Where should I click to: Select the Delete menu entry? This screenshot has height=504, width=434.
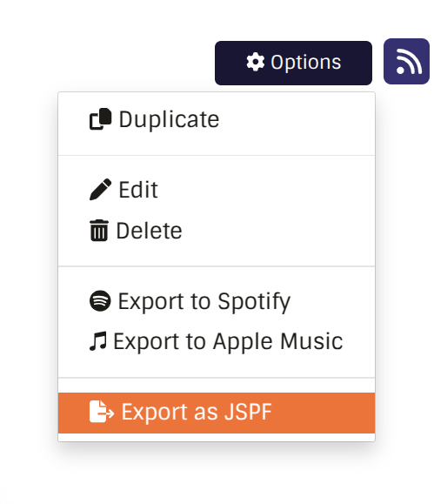pos(217,231)
